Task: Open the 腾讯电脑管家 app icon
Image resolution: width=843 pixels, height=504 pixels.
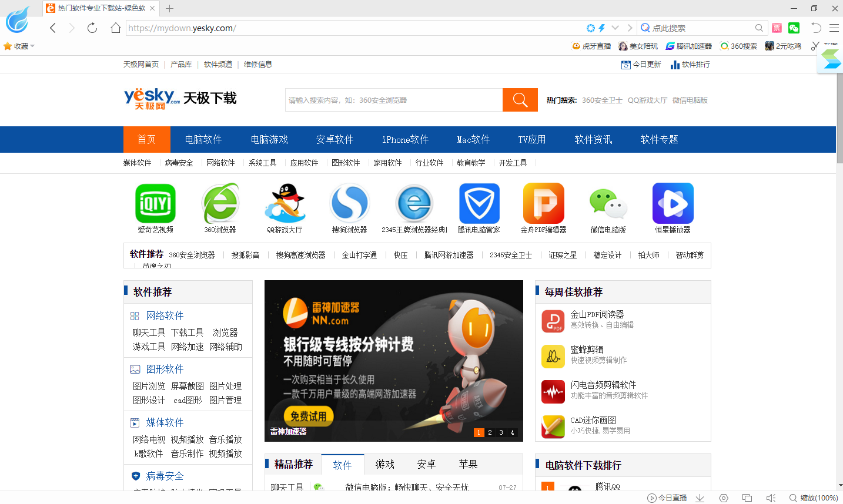Action: tap(479, 203)
